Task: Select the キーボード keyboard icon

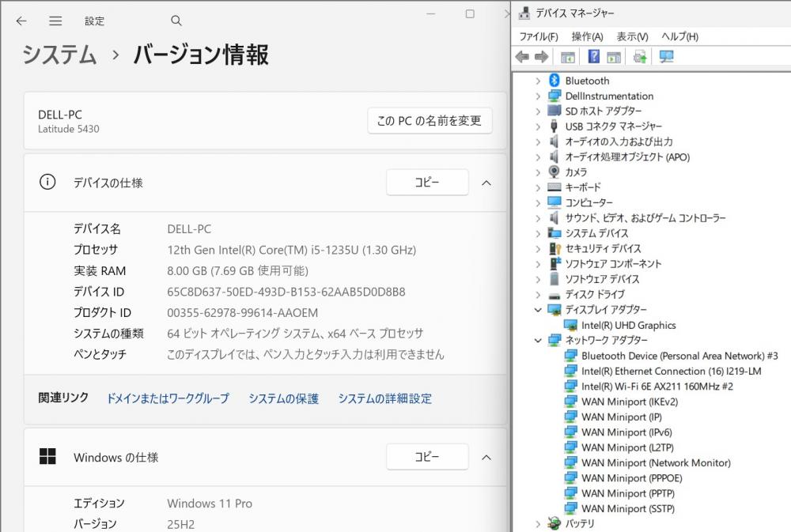Action: click(x=554, y=187)
